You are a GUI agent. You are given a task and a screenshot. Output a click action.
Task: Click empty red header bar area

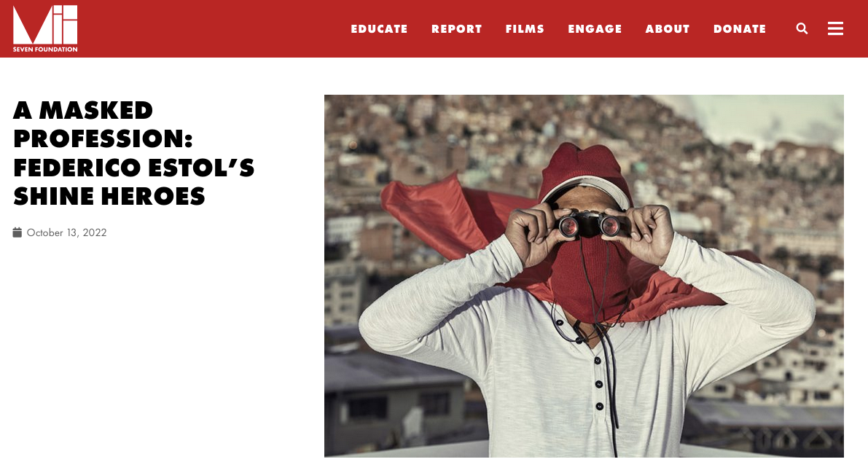click(x=211, y=29)
